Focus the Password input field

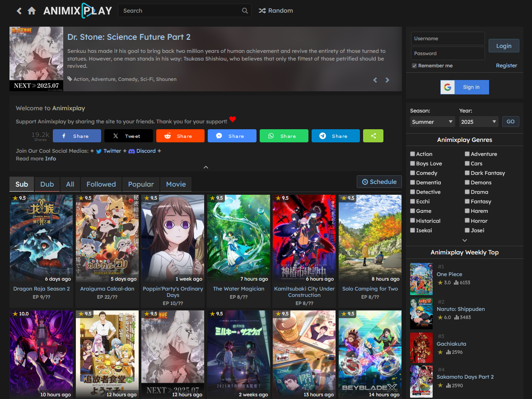click(448, 53)
